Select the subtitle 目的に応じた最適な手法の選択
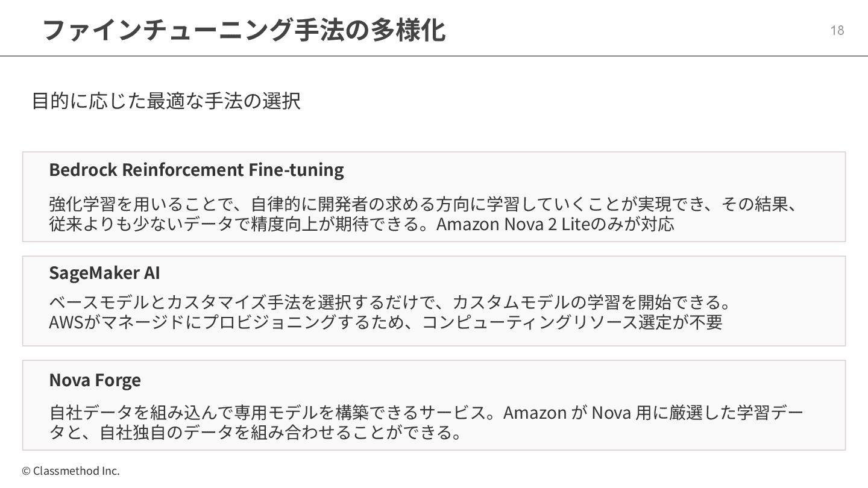This screenshot has width=868, height=488. 166,101
